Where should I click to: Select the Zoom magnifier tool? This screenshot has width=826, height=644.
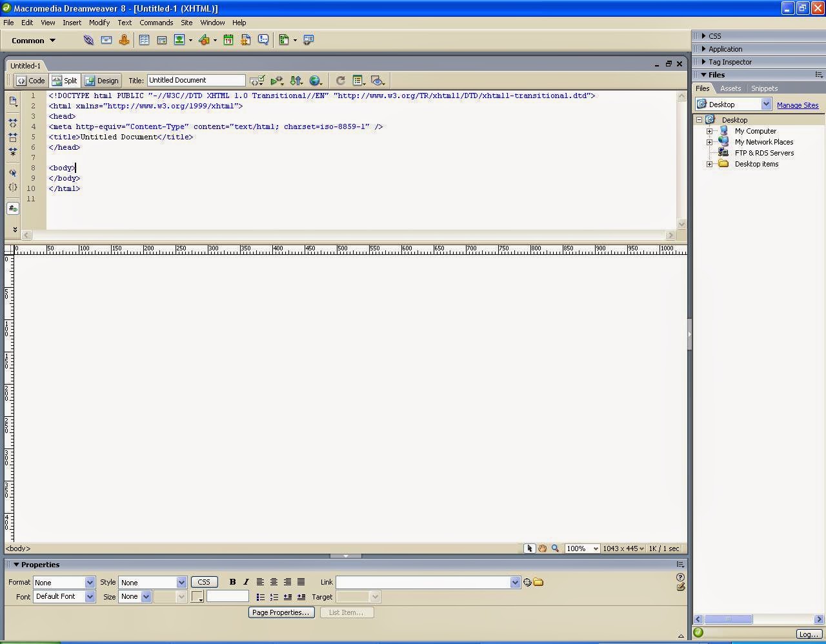pyautogui.click(x=555, y=548)
